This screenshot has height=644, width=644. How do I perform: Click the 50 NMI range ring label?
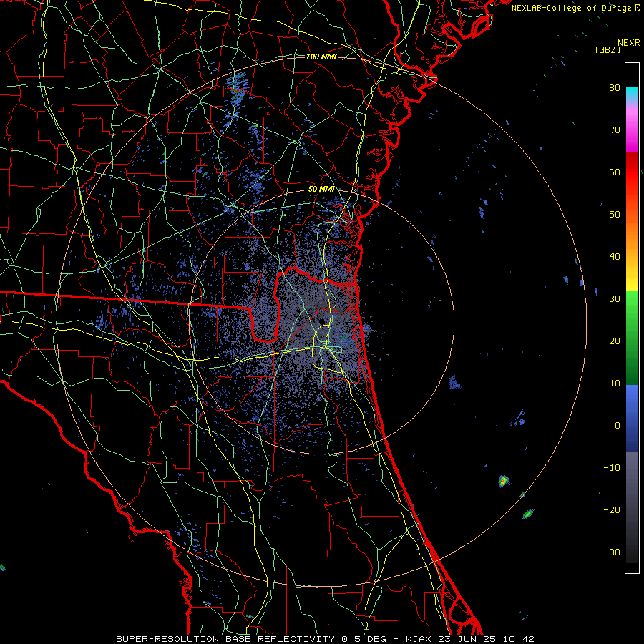[x=321, y=190]
